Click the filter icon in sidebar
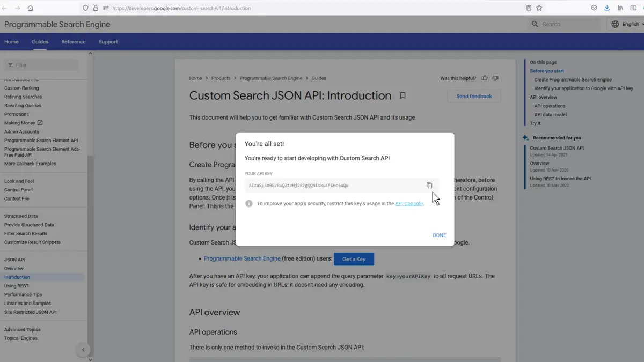 (10, 65)
